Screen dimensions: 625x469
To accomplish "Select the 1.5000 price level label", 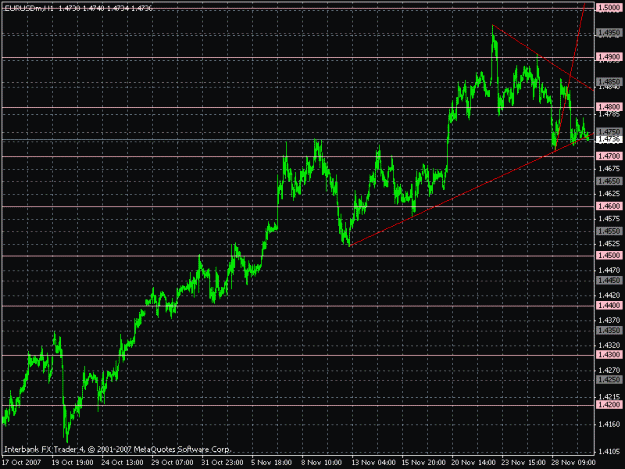I will click(609, 8).
